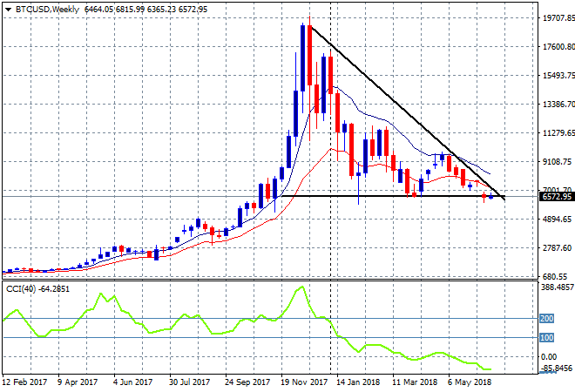Click the 11 Mar 2018 date label
The image size is (575, 392).
[415, 382]
